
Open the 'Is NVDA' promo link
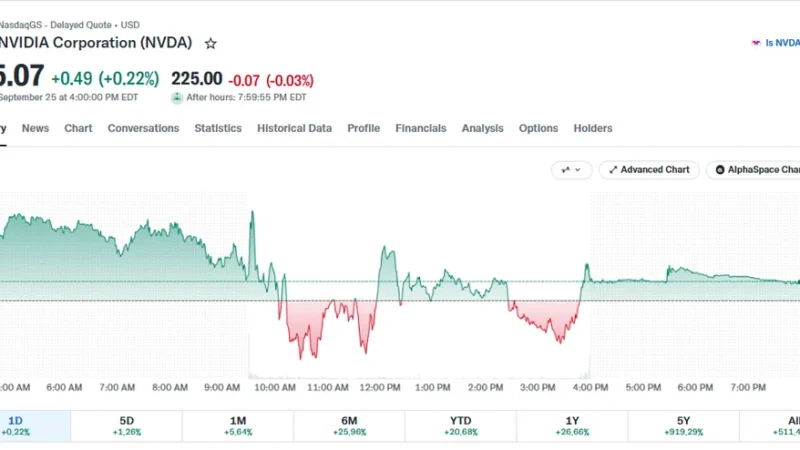(776, 43)
